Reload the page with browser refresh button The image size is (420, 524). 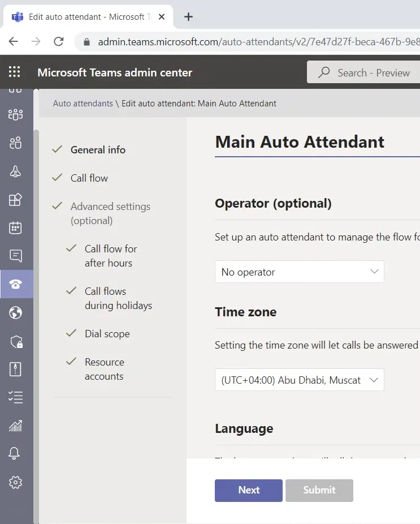[58, 41]
